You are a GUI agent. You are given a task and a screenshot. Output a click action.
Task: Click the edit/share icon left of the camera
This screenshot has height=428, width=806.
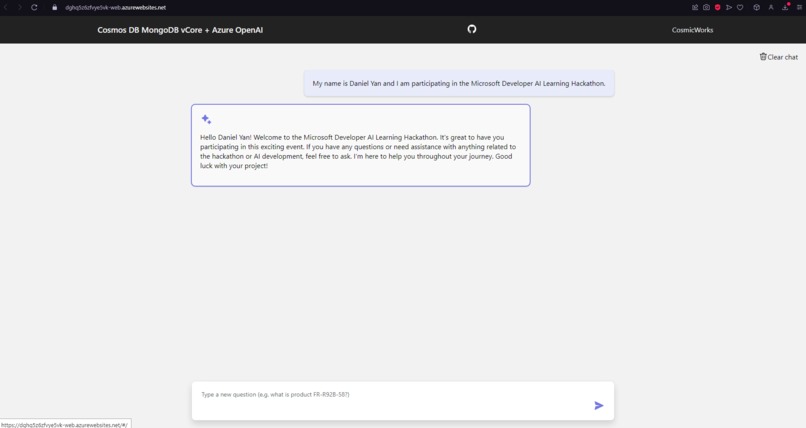[x=695, y=7]
